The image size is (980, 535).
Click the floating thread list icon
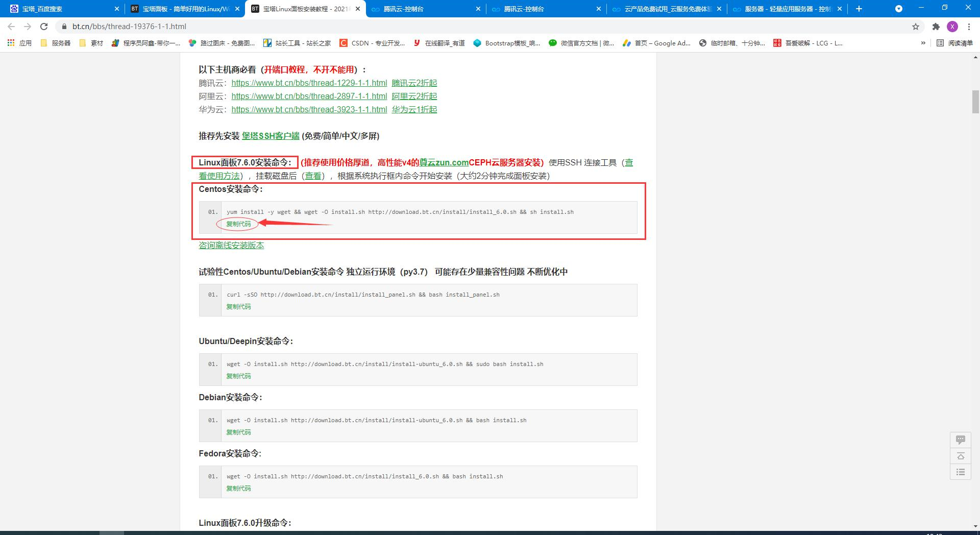tap(960, 472)
